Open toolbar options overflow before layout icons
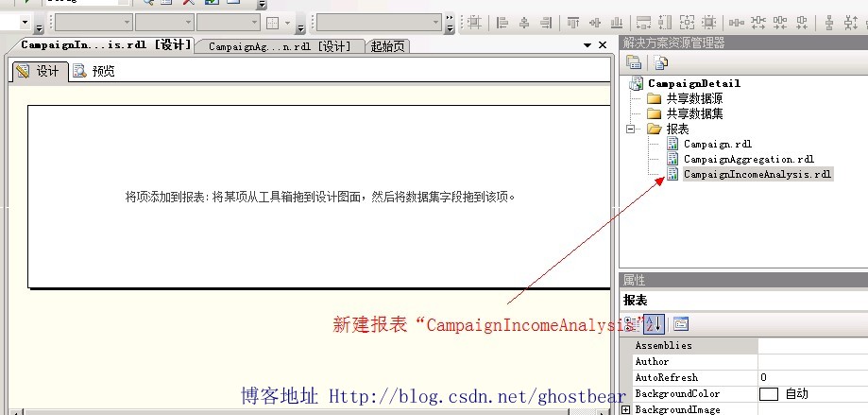Viewport: 868px width, 415px height. click(x=449, y=24)
